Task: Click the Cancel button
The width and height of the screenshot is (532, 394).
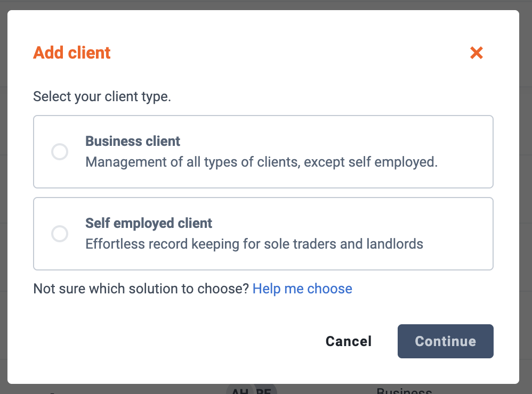Action: click(349, 341)
